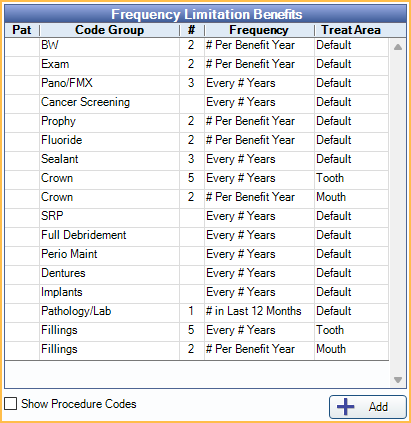Image resolution: width=411 pixels, height=423 pixels.
Task: Sort by Code Group column header
Action: 109,30
